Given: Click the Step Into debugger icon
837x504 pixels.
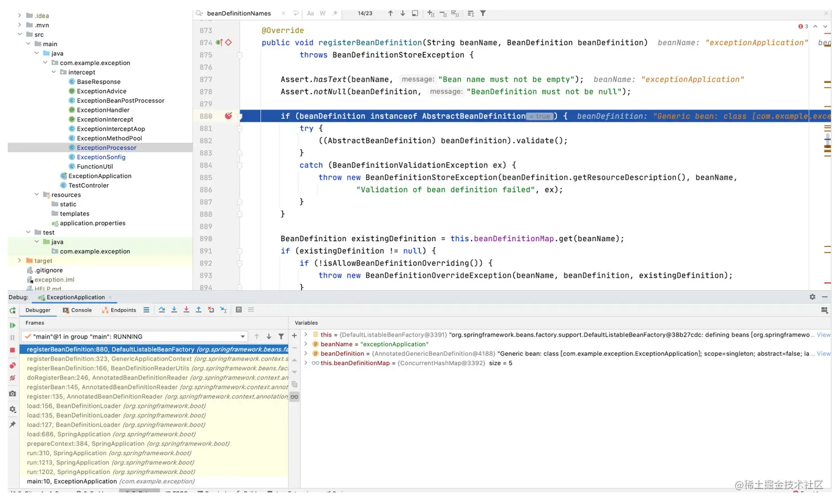Looking at the screenshot, I should pyautogui.click(x=174, y=310).
